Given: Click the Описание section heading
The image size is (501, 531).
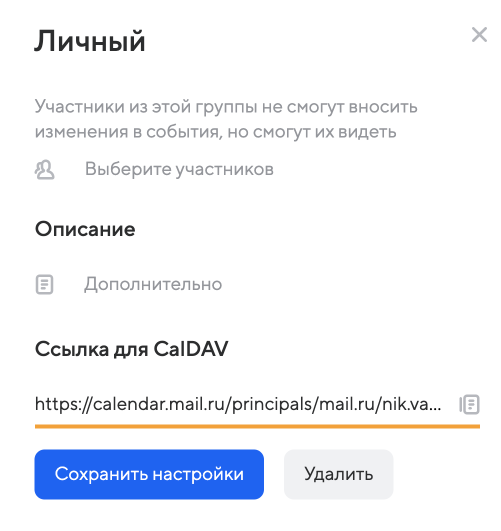Looking at the screenshot, I should tap(85, 229).
